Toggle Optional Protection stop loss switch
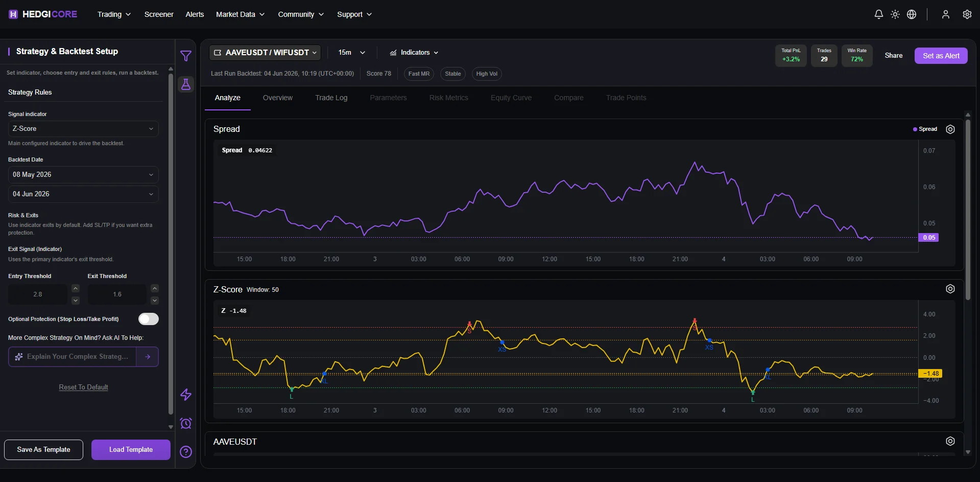 (x=149, y=319)
